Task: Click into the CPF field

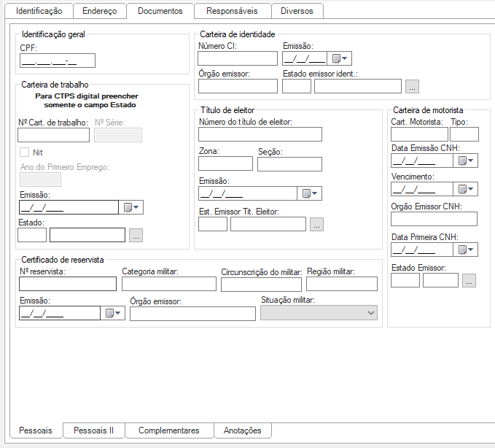Action: click(x=58, y=61)
